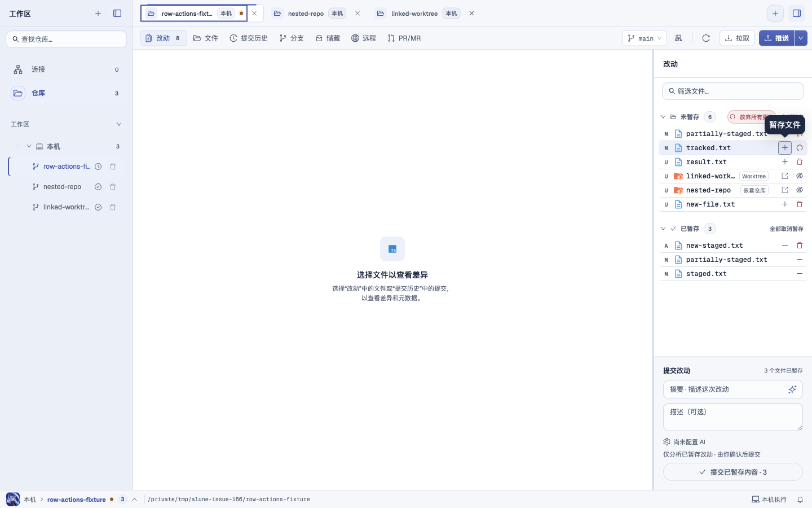
Task: Open the PR/MR tab
Action: [404, 38]
